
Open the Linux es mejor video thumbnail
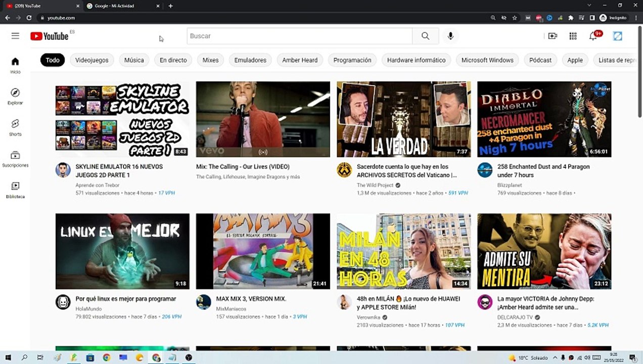click(122, 251)
